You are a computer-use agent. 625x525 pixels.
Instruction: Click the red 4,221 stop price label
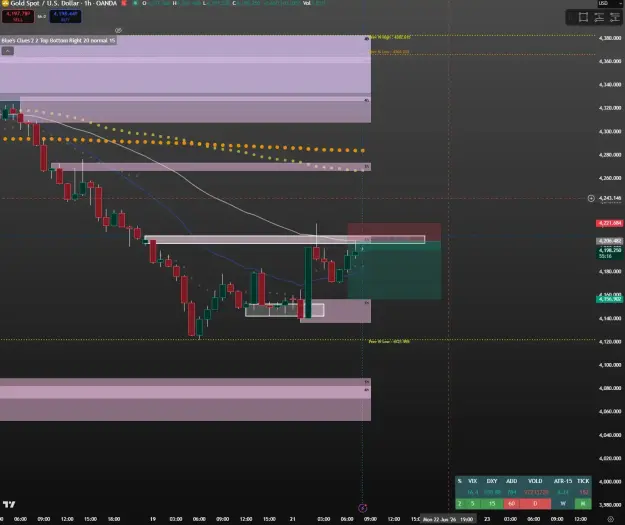(x=609, y=223)
